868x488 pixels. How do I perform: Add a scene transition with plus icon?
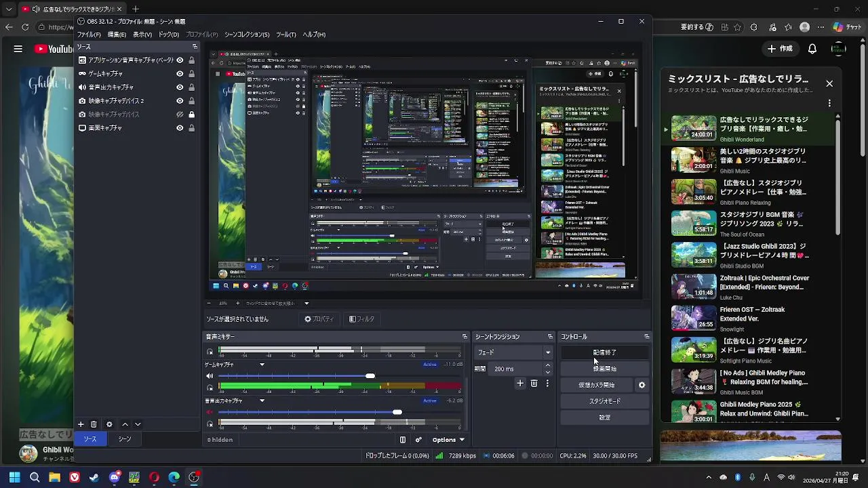(x=520, y=384)
